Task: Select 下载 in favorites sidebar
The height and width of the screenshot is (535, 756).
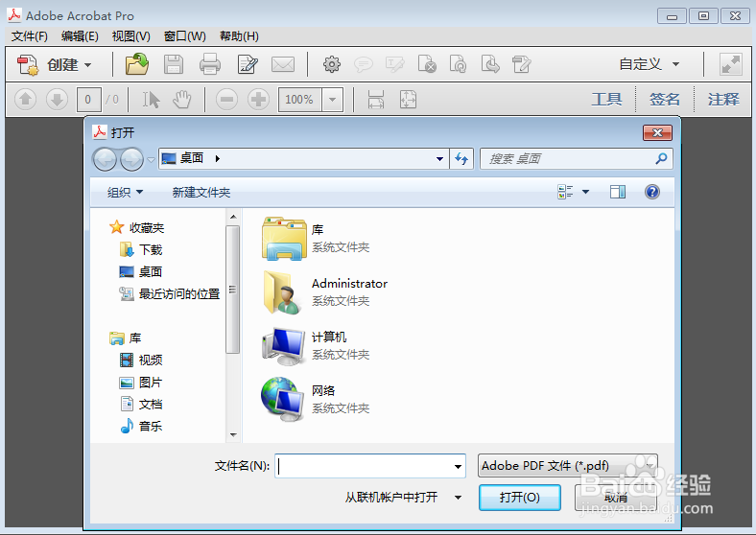Action: click(x=141, y=249)
